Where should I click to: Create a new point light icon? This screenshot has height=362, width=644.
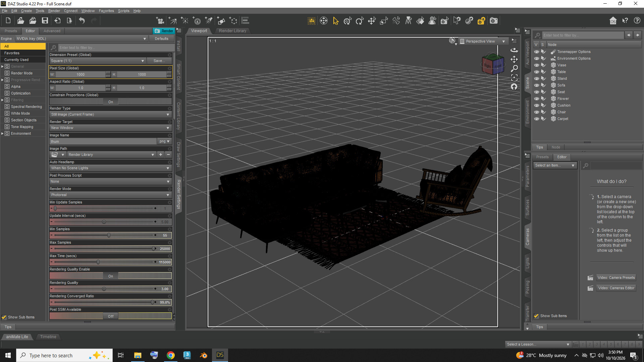tap(184, 21)
